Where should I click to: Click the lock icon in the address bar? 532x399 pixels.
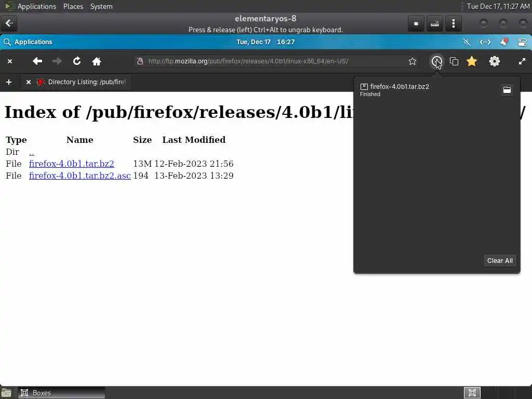pyautogui.click(x=140, y=61)
